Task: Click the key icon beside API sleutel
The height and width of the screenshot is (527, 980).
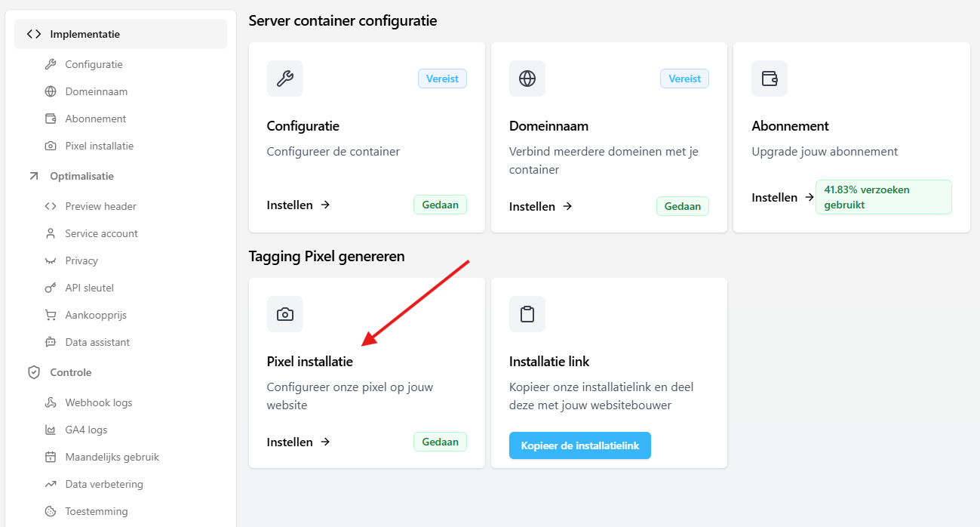Action: click(x=51, y=288)
